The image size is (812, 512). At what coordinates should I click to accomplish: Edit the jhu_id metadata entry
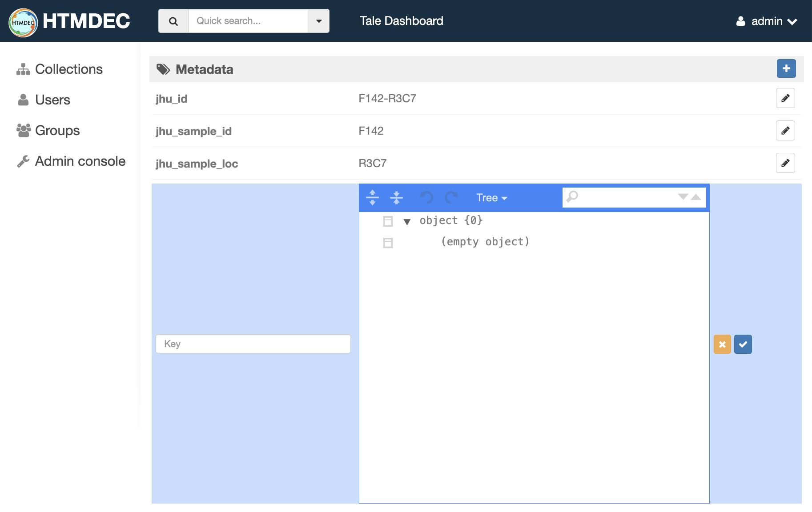(x=785, y=98)
